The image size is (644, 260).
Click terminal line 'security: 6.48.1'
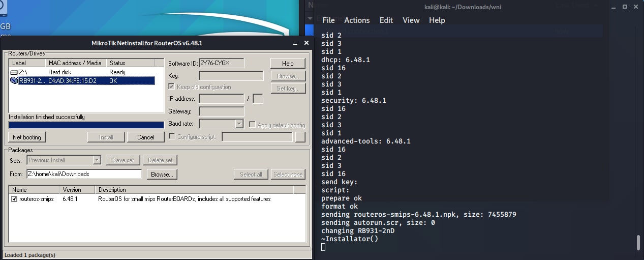354,100
